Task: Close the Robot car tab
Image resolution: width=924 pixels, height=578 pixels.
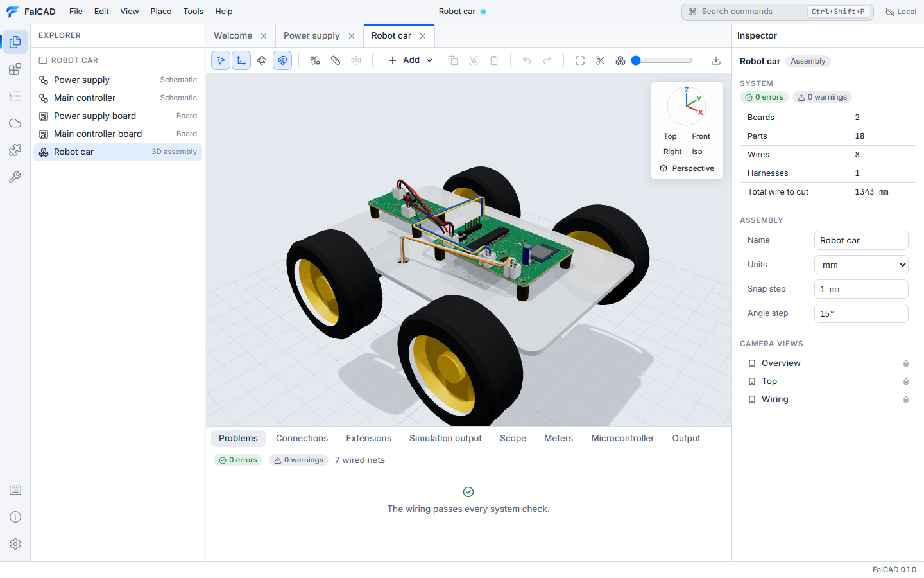Action: (x=423, y=36)
